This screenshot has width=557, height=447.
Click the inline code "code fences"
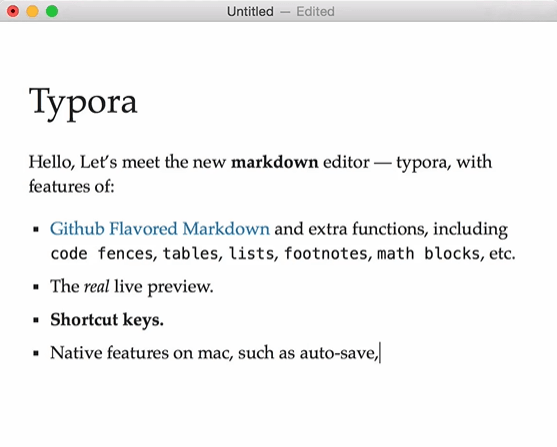(102, 254)
